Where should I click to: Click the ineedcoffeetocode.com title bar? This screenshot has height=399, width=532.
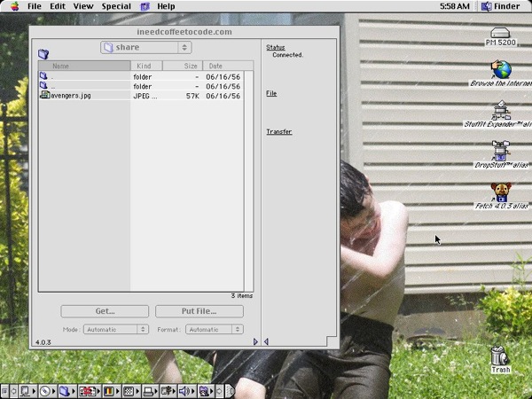pos(184,32)
